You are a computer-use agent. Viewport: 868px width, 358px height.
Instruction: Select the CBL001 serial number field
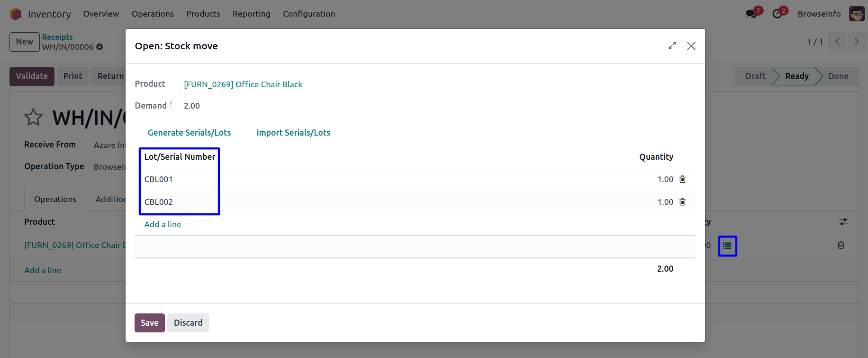159,179
